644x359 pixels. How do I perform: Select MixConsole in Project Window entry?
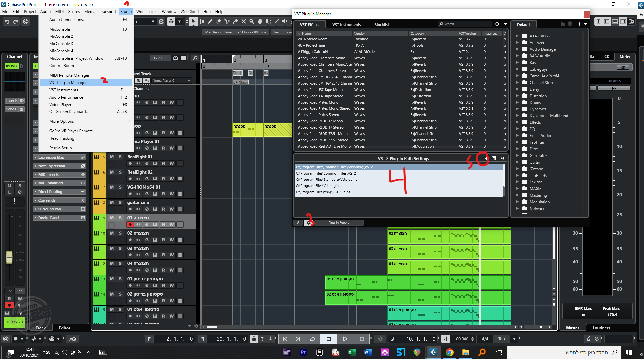click(86, 58)
